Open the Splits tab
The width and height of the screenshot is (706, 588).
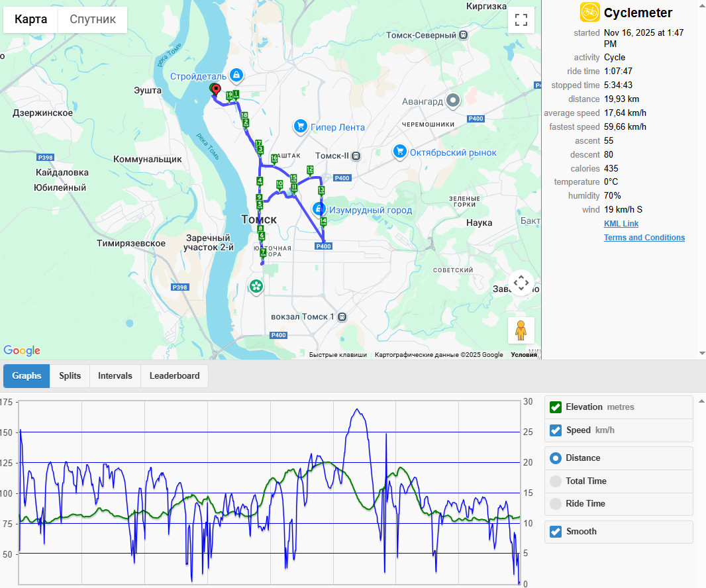click(x=70, y=376)
